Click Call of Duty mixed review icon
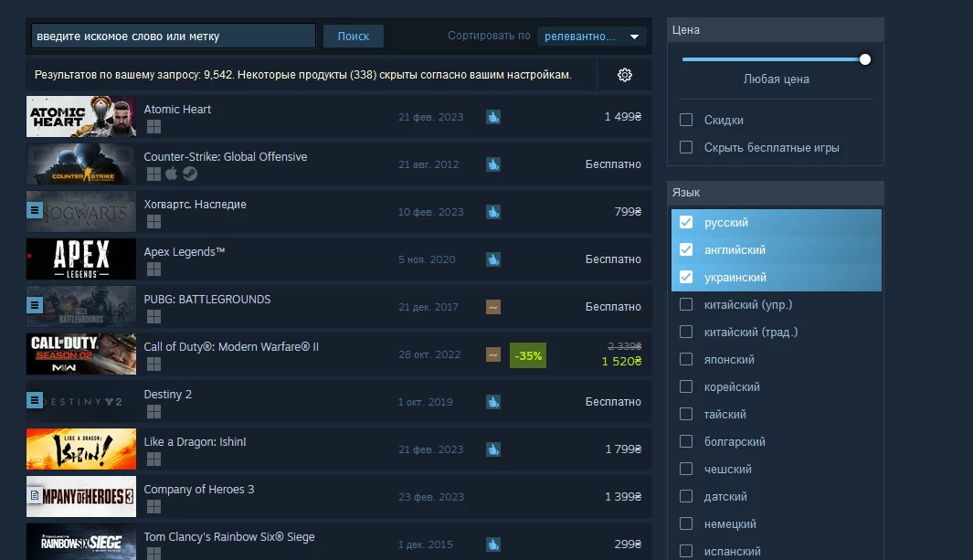The width and height of the screenshot is (973, 560). tap(493, 354)
